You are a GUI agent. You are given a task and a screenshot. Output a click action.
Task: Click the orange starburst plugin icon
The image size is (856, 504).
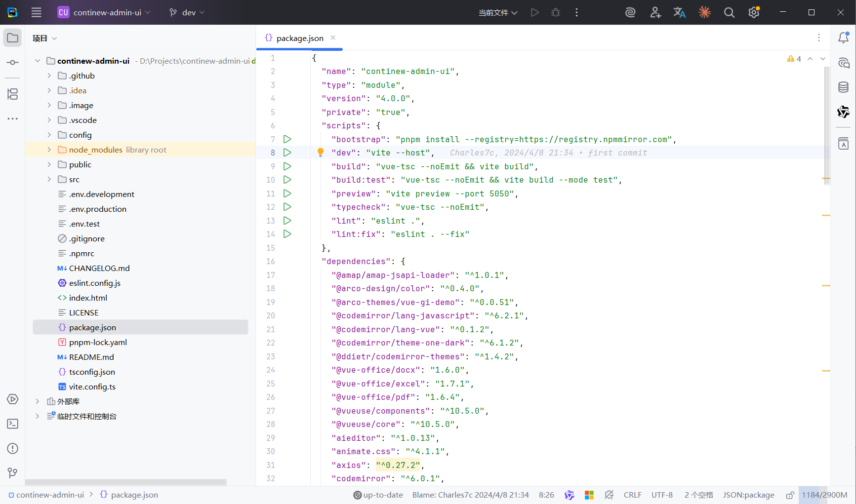pos(704,12)
